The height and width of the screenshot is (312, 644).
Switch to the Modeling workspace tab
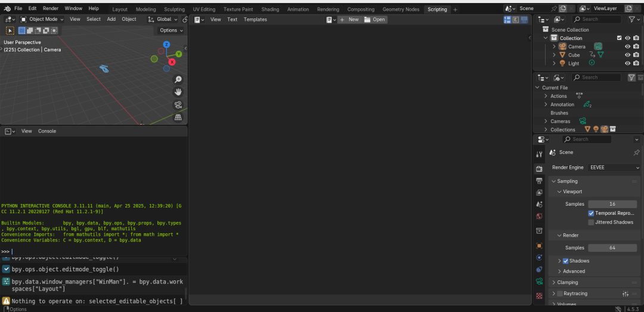pos(145,9)
